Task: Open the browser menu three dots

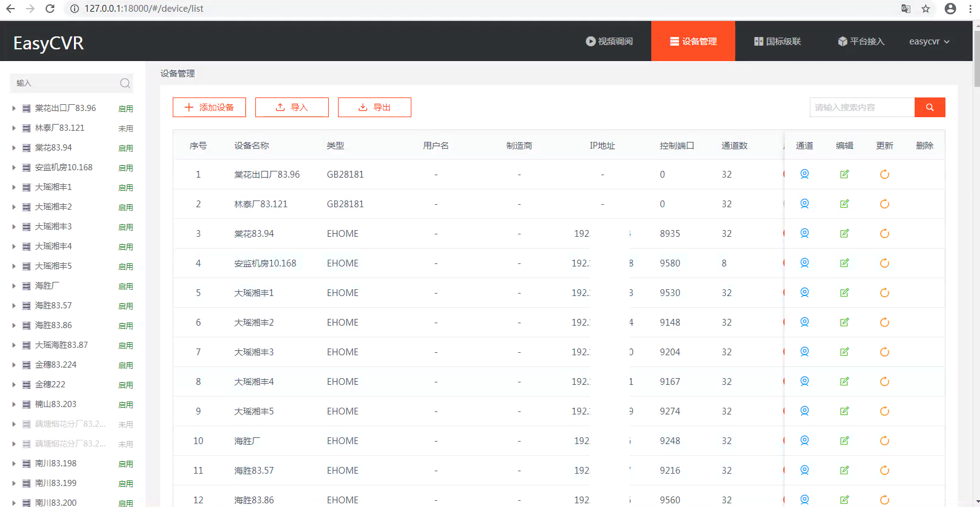Action: (x=971, y=9)
